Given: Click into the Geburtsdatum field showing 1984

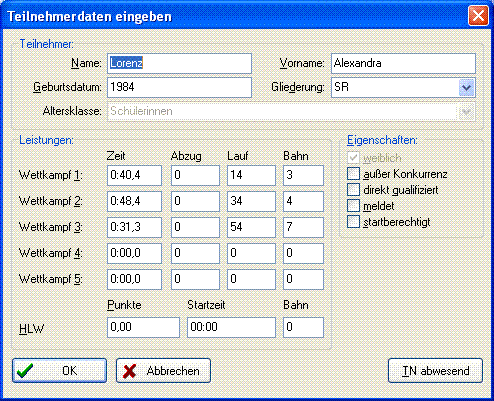Looking at the screenshot, I should tap(179, 88).
